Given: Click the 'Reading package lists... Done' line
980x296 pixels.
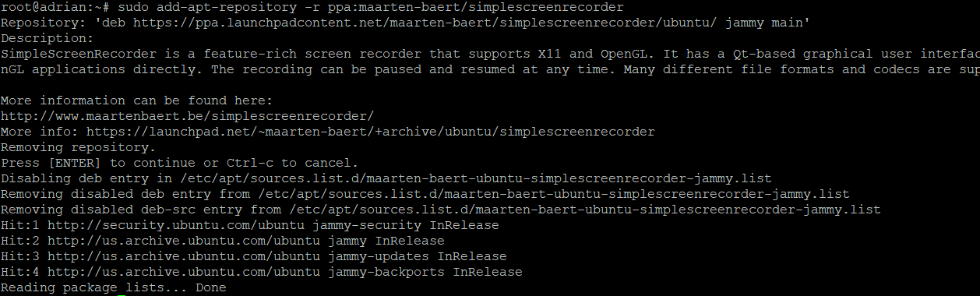Looking at the screenshot, I should tap(114, 287).
